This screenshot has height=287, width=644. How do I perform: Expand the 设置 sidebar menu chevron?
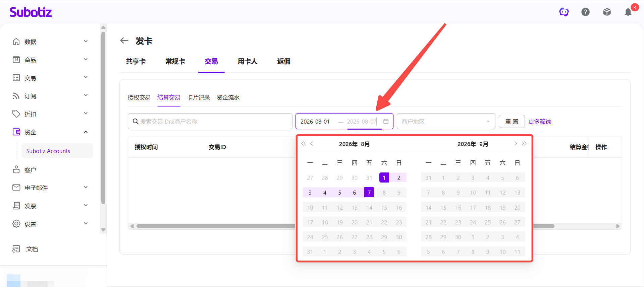click(86, 223)
